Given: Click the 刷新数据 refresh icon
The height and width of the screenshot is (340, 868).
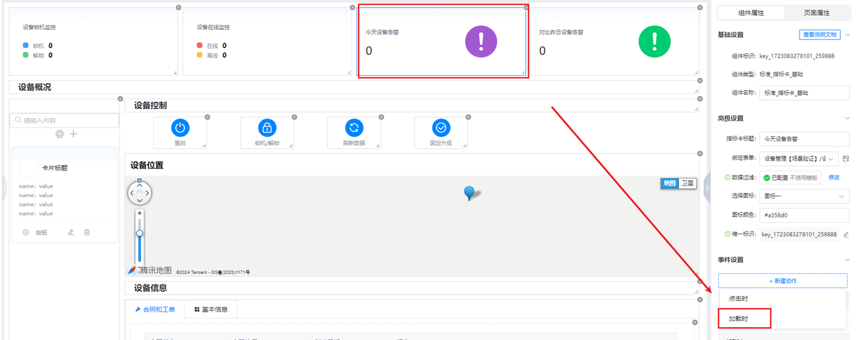Looking at the screenshot, I should click(354, 128).
